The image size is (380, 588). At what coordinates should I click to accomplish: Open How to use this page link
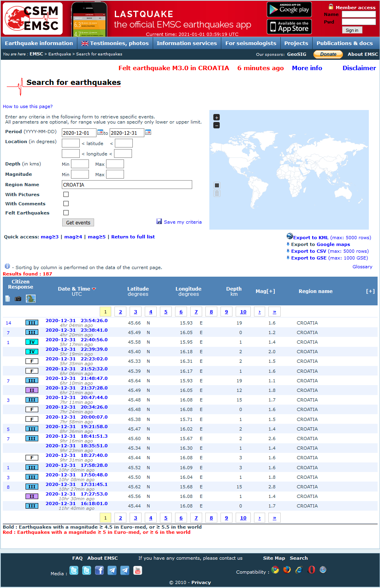click(x=28, y=106)
